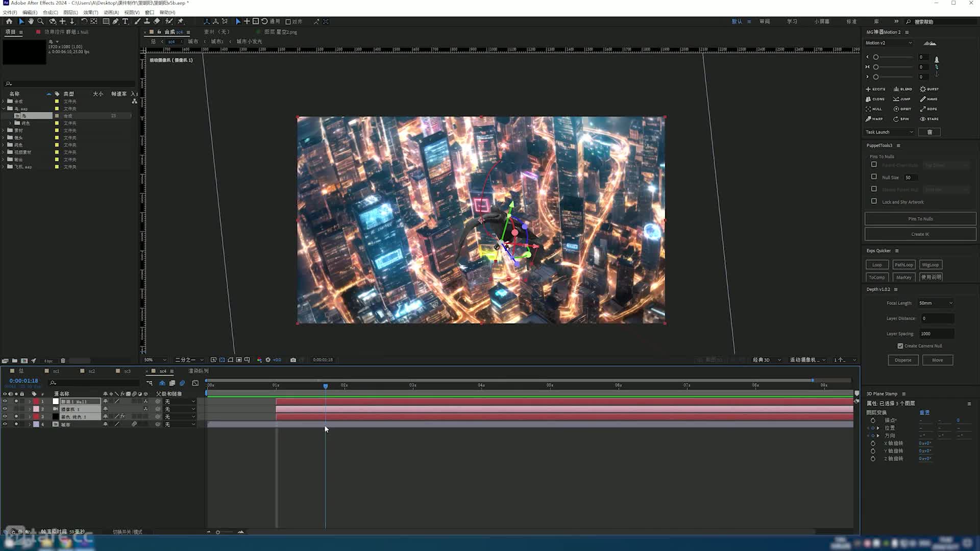Screen dimensions: 980x551
Task: Open the Motion v2 dropdown
Action: coord(889,43)
